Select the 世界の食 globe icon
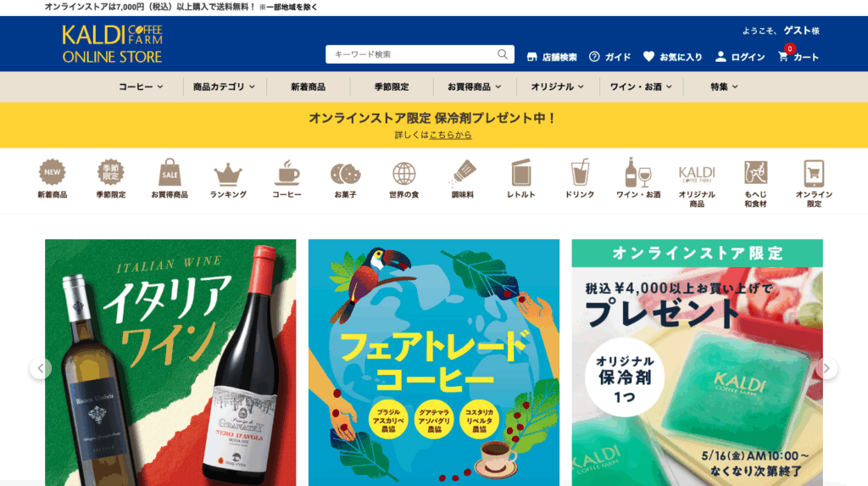The height and width of the screenshot is (486, 868). click(x=404, y=174)
